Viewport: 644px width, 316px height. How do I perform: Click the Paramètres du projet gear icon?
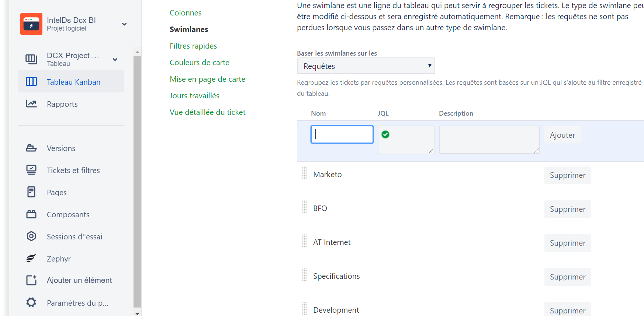(x=31, y=302)
